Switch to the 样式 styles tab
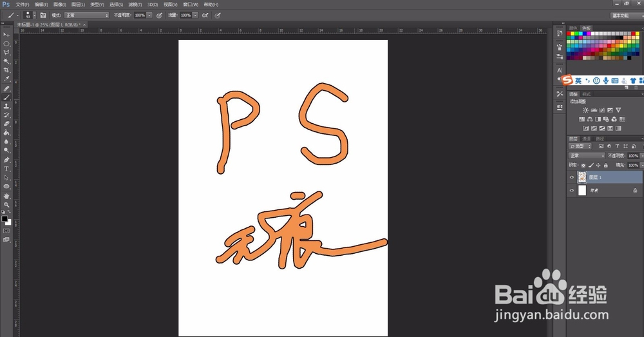This screenshot has height=337, width=644. click(x=587, y=94)
